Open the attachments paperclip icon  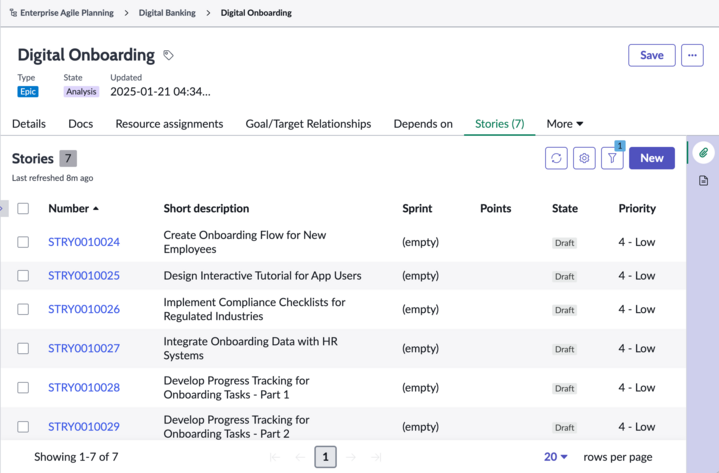tap(703, 153)
